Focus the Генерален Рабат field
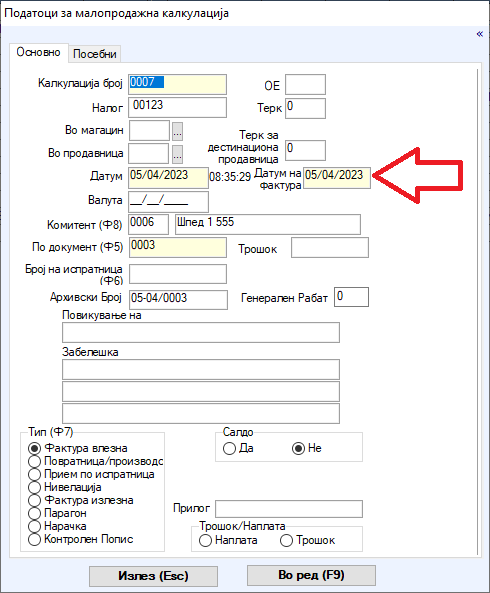This screenshot has width=490, height=593. [x=351, y=297]
